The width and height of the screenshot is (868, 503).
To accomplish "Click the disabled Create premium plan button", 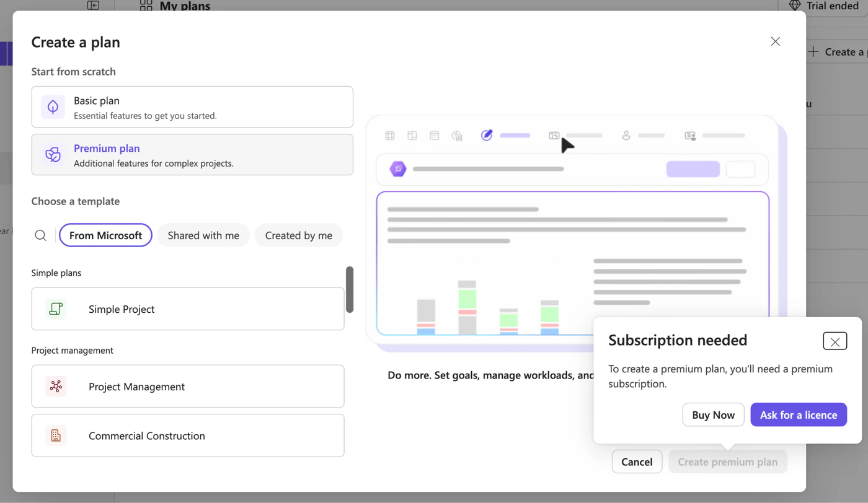I will (727, 462).
